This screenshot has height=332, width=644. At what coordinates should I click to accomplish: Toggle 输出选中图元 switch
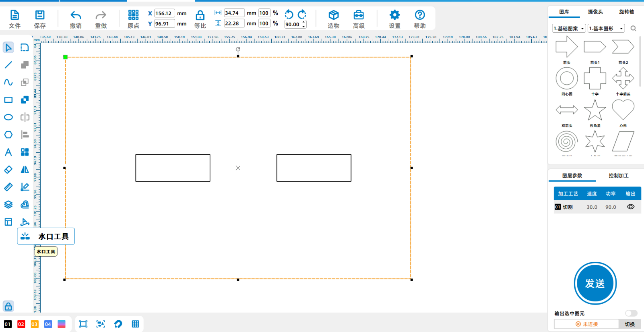click(631, 313)
